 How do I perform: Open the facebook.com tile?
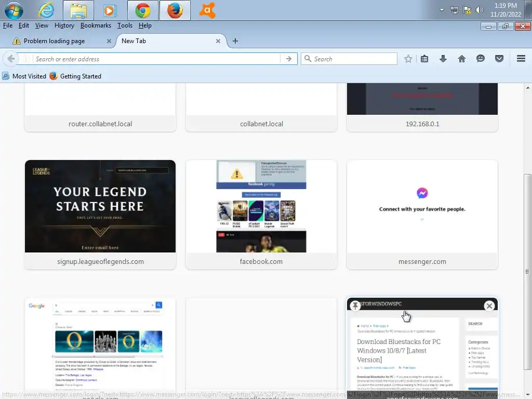point(261,215)
